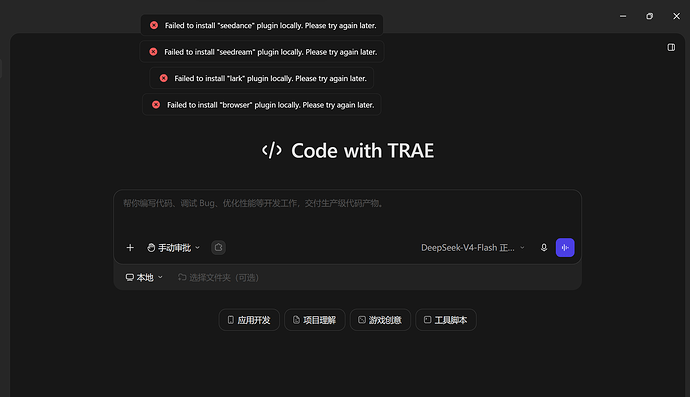
Task: Click the plus attach icon in the prompt box
Action: [x=130, y=248]
